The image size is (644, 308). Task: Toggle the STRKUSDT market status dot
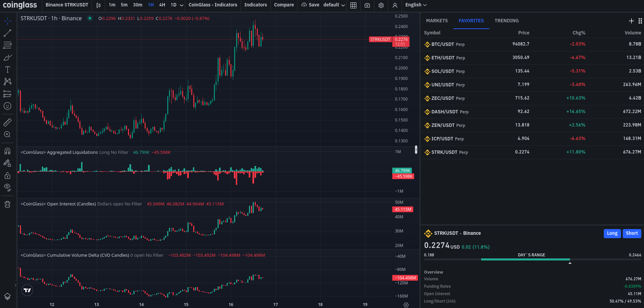(90, 18)
